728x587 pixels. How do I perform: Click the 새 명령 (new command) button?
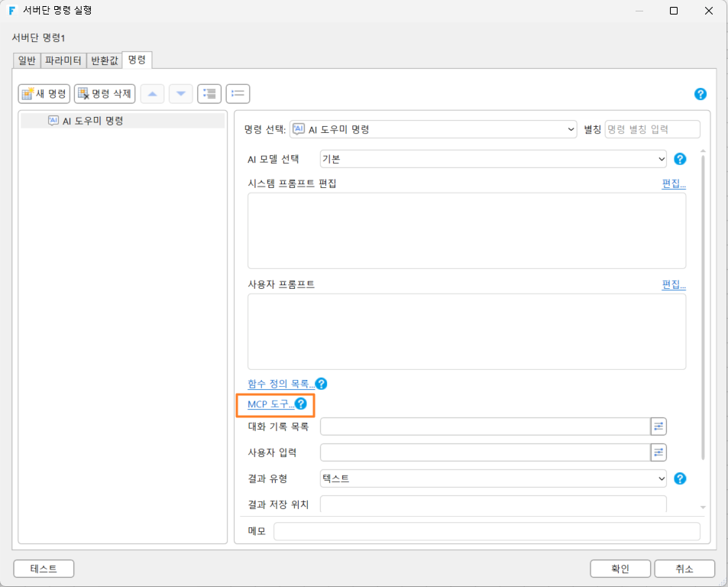point(44,94)
